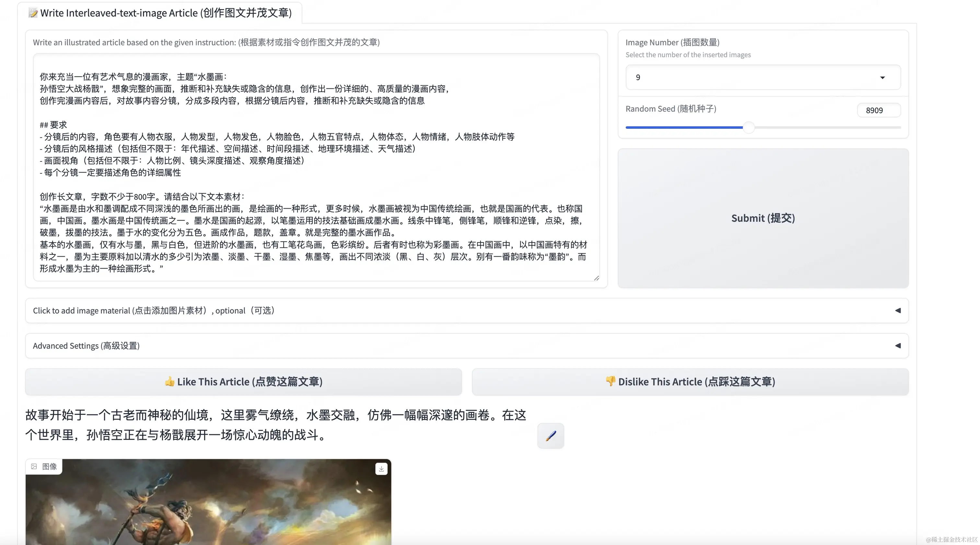Select Write Interleaved-text-image Article tab

[x=166, y=13]
